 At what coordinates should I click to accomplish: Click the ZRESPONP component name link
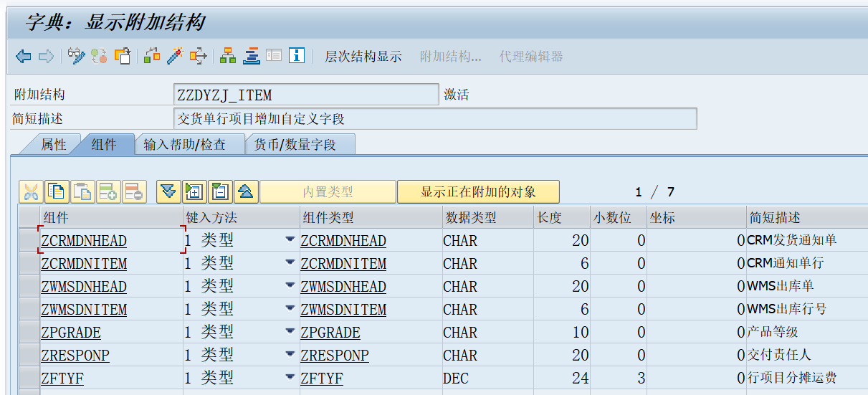pyautogui.click(x=75, y=356)
